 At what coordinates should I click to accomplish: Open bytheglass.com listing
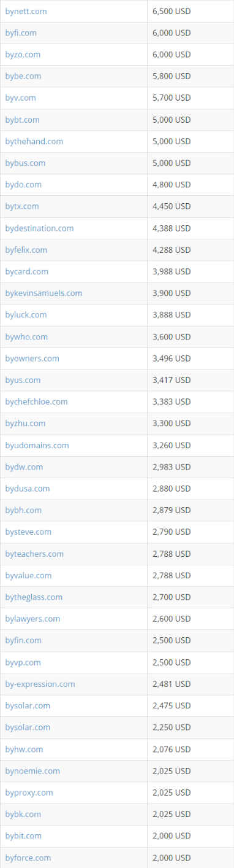click(x=34, y=597)
